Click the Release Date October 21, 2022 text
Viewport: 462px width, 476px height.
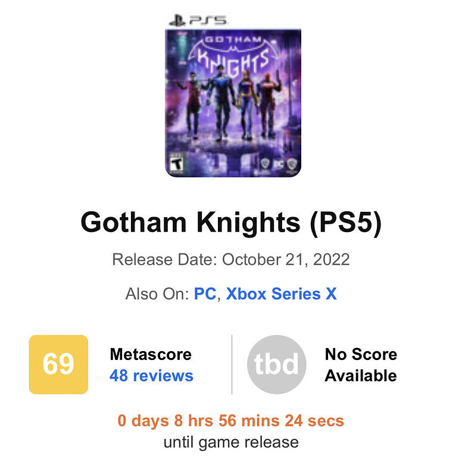tap(231, 260)
